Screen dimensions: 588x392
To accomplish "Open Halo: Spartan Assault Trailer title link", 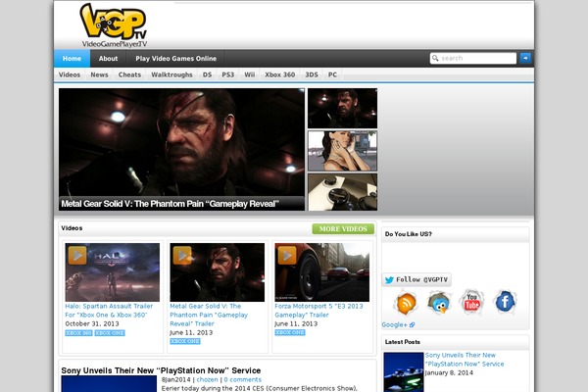I will click(109, 311).
